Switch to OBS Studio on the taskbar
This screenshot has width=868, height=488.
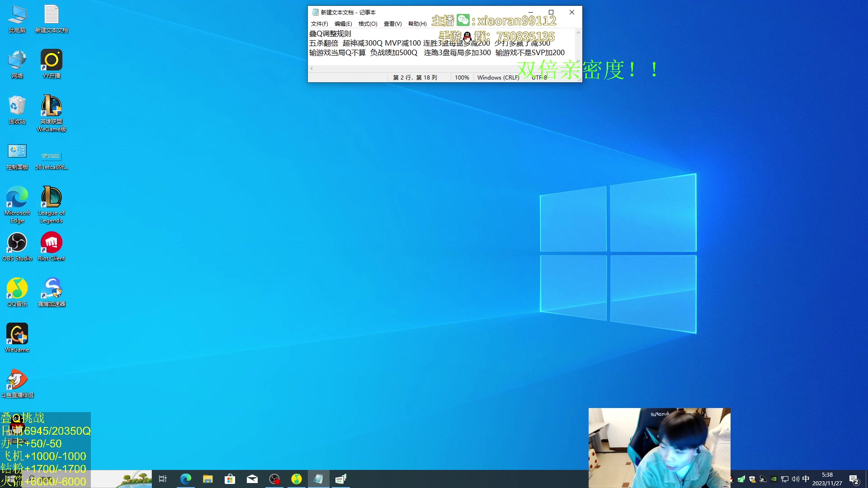(274, 479)
